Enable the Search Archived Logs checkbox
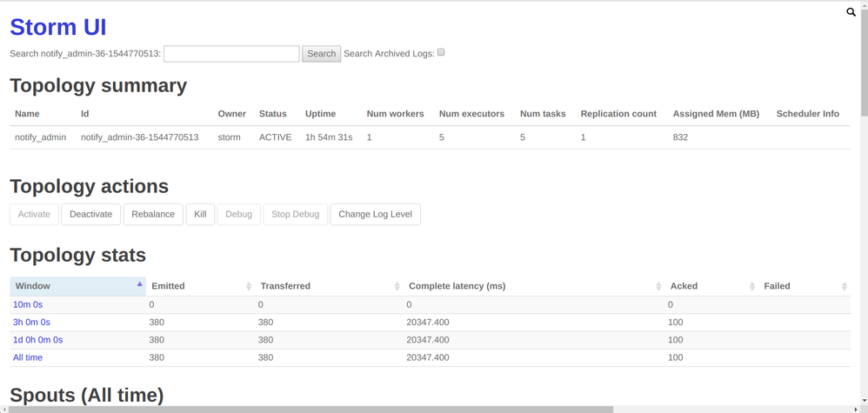The width and height of the screenshot is (868, 413). pos(441,52)
